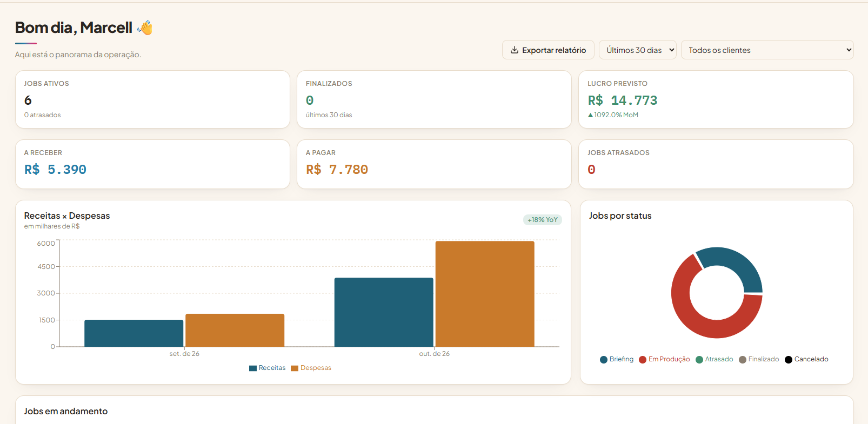The image size is (868, 424).
Task: Toggle the Receitas legend square in chart
Action: coord(253,368)
